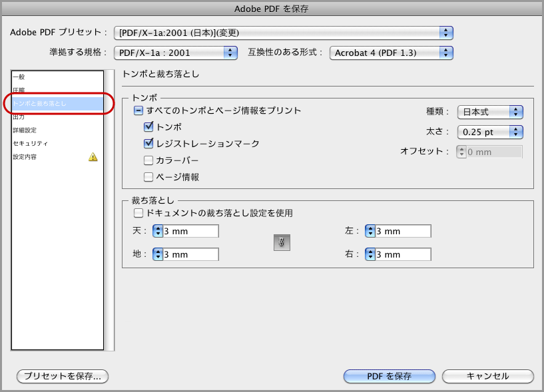
Task: Click the 左 bleed stepper arrows
Action: [370, 231]
